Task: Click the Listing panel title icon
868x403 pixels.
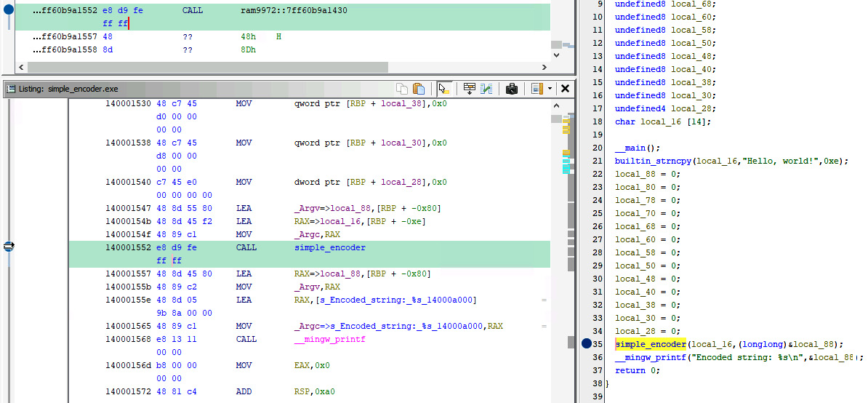Action: tap(10, 89)
